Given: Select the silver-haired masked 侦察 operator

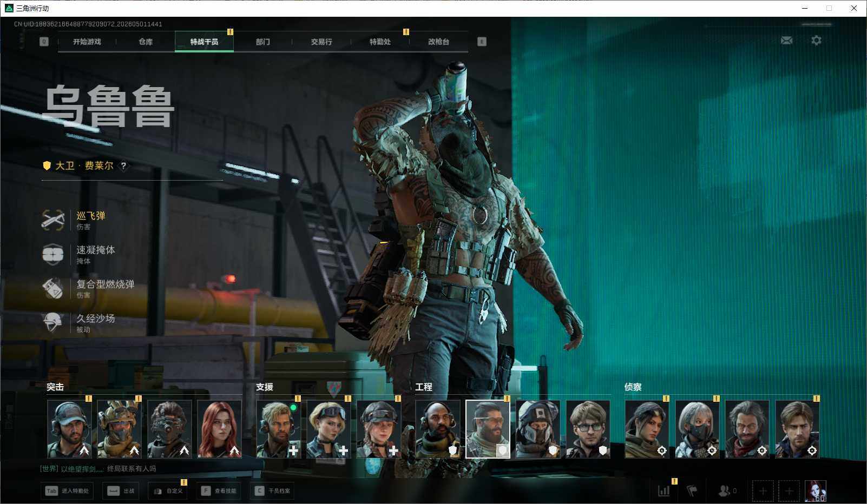Looking at the screenshot, I should point(697,429).
